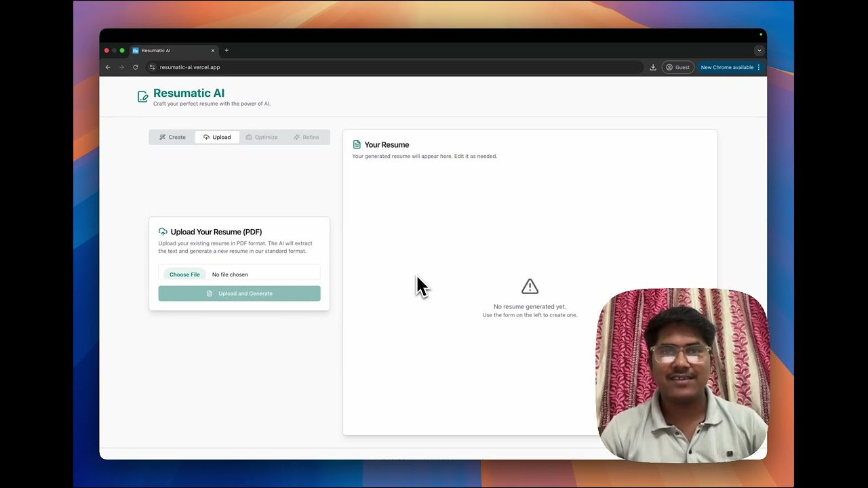Reload the current page

136,67
